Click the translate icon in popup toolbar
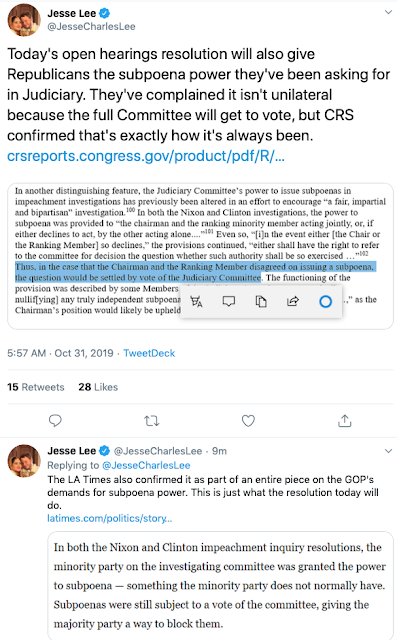The image size is (397, 640). pos(196,302)
